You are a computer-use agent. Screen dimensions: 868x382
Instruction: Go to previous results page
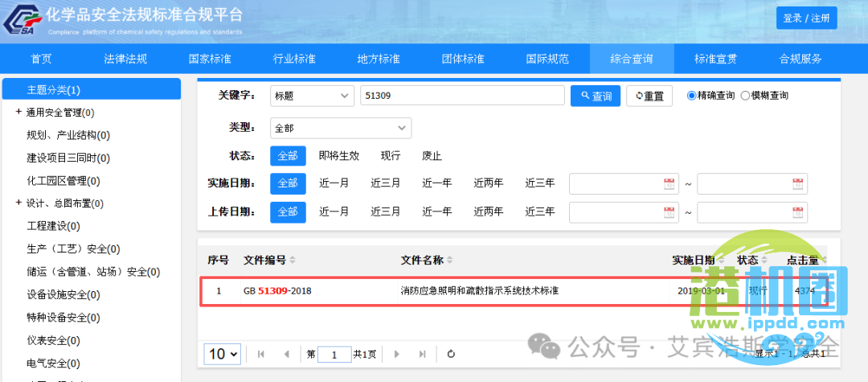tap(286, 355)
